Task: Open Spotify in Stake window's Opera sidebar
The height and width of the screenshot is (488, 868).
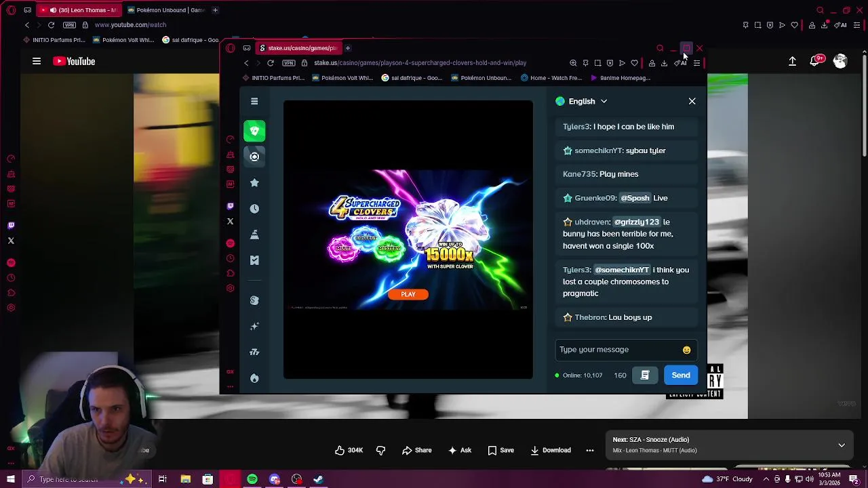Action: (x=230, y=243)
